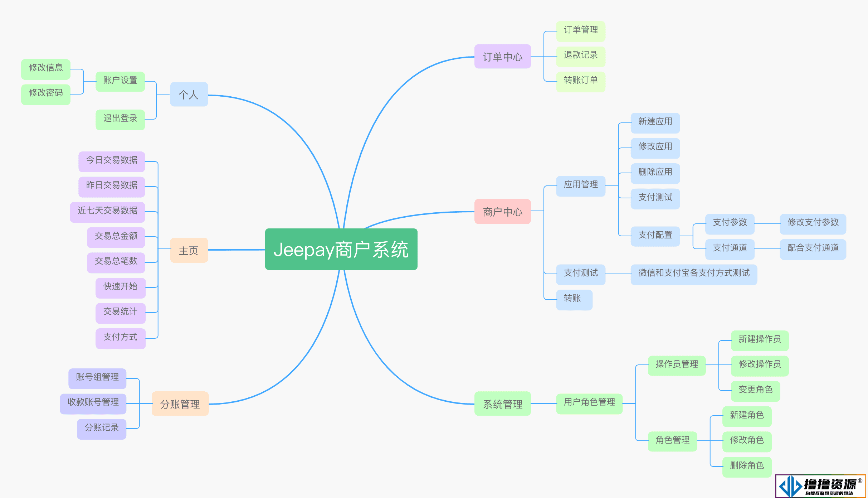Click the 分账管理 node

[x=180, y=403]
